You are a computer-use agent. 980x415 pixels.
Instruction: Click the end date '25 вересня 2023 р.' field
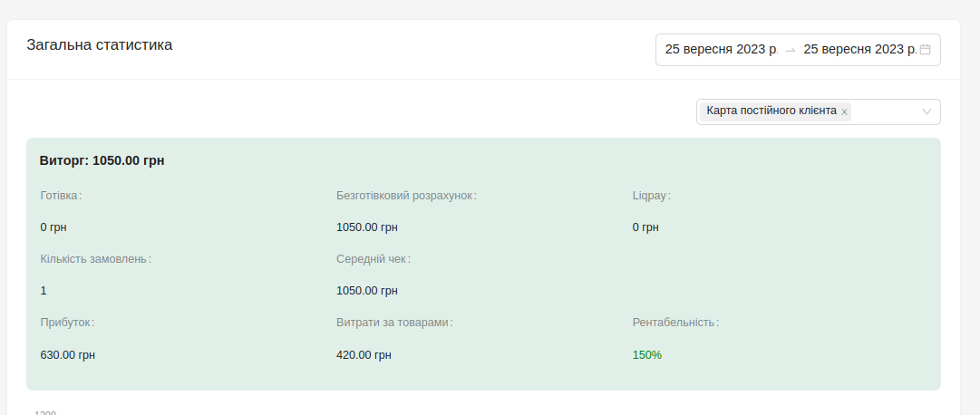[x=860, y=49]
